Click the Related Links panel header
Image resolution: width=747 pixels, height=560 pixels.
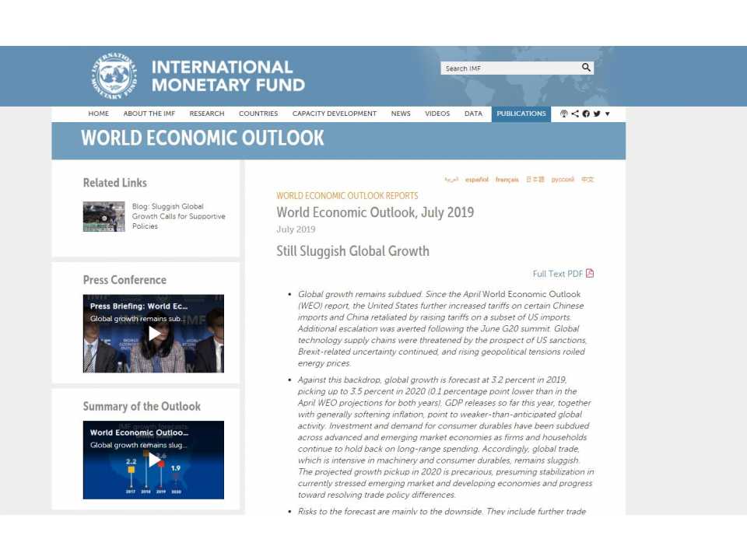click(x=114, y=182)
